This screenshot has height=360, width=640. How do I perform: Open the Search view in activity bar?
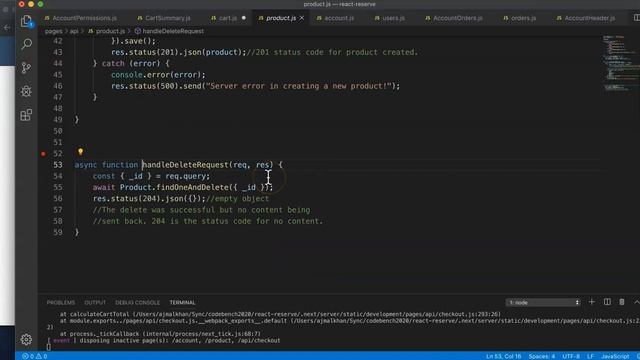coord(27,44)
